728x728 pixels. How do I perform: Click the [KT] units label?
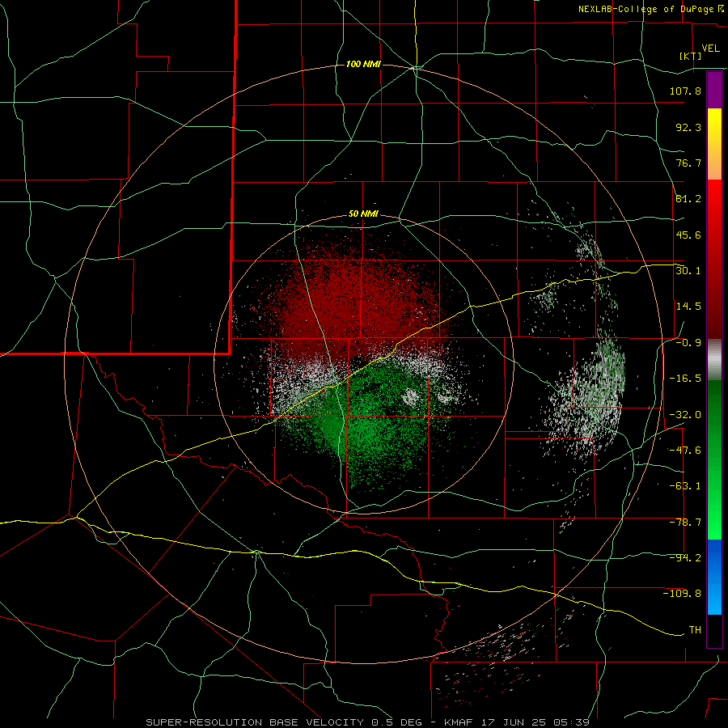(x=691, y=56)
